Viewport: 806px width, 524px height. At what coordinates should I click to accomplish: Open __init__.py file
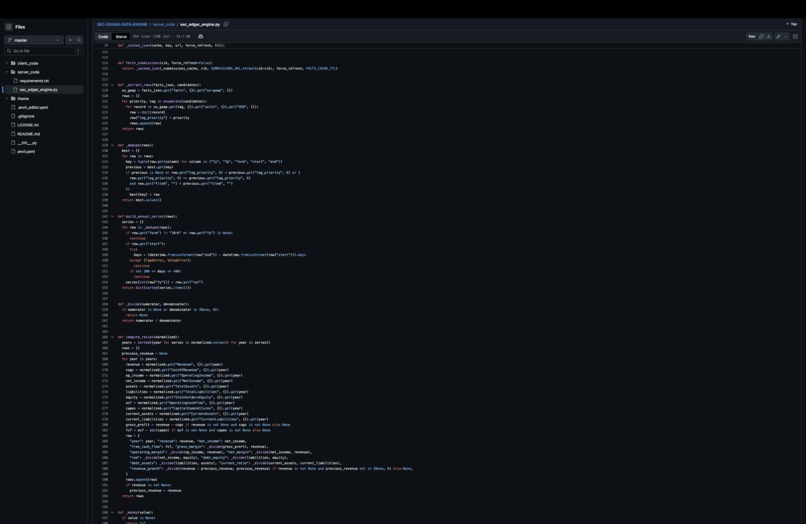click(x=27, y=142)
